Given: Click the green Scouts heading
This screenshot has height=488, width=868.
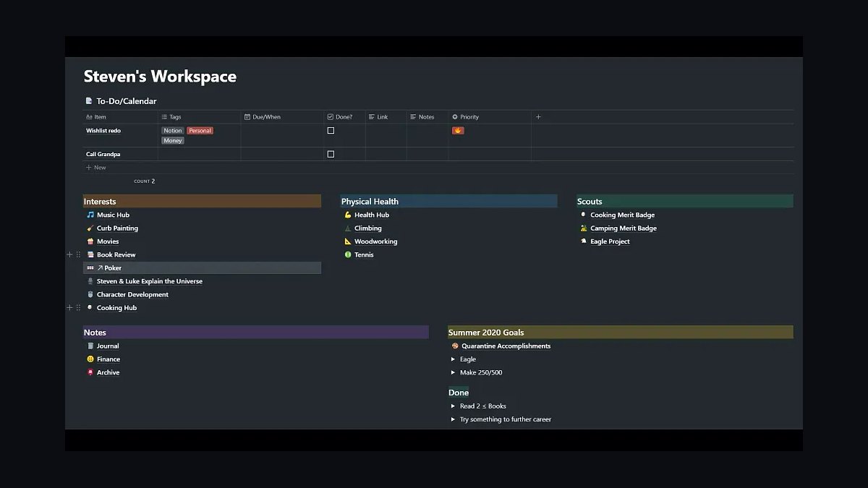Looking at the screenshot, I should (x=685, y=202).
